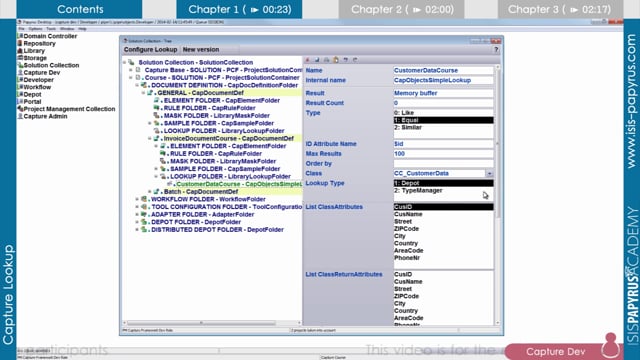Expand the WORKFLOW FOLDER tree node
Viewport: 640px width, 360px height.
pyautogui.click(x=137, y=199)
